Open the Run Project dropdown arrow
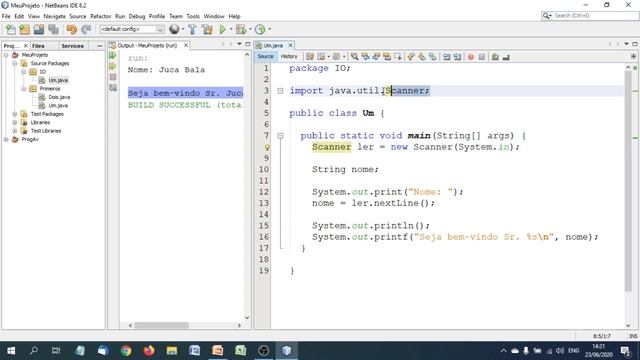The height and width of the screenshot is (360, 640). (231, 29)
